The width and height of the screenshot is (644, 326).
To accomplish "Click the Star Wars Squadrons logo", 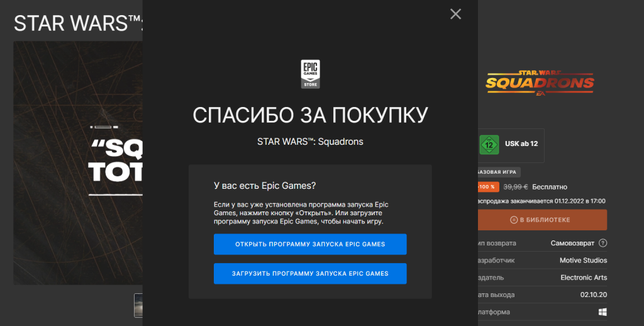I will 540,83.
